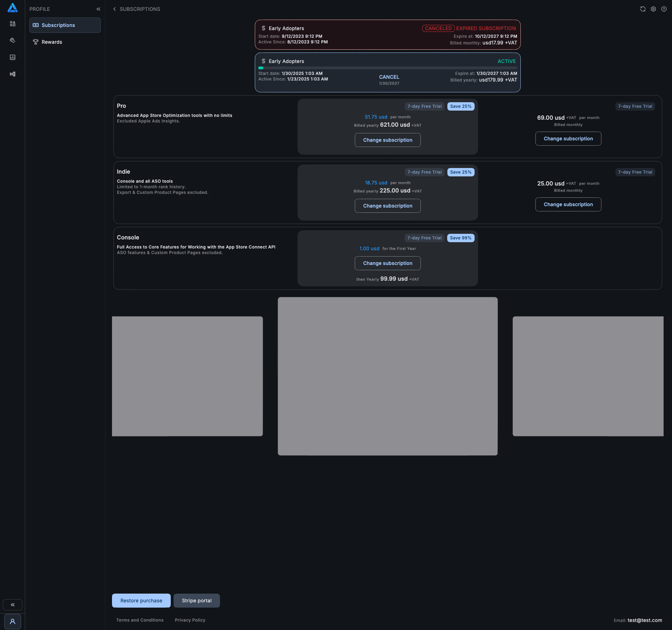The width and height of the screenshot is (672, 630).
Task: Change subscription to Indie monthly plan
Action: coord(568,204)
